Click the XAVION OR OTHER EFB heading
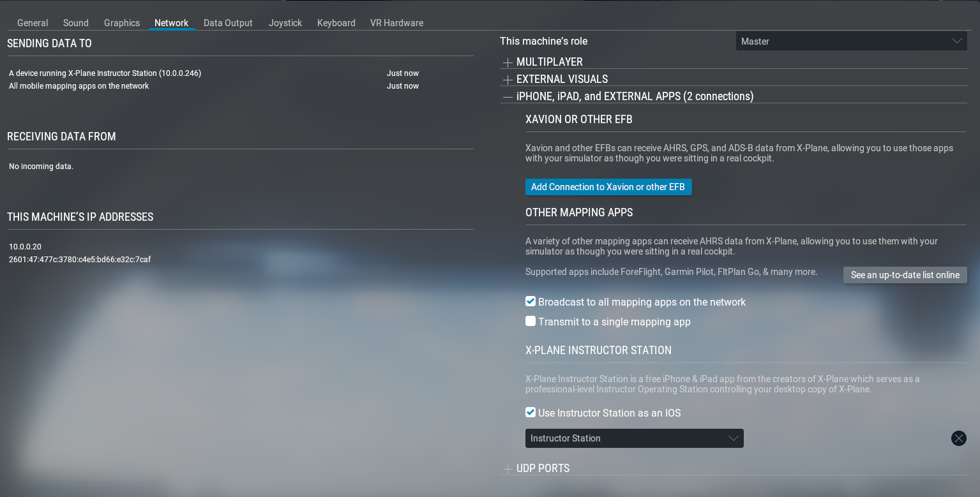The width and height of the screenshot is (980, 497). point(579,119)
